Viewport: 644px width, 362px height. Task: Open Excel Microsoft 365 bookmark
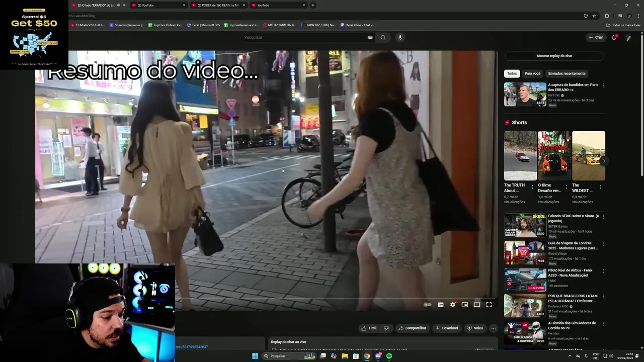(203, 25)
